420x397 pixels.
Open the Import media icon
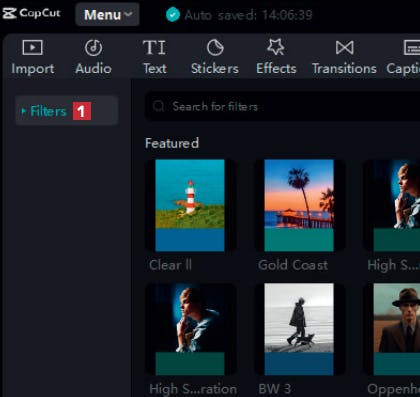point(32,48)
